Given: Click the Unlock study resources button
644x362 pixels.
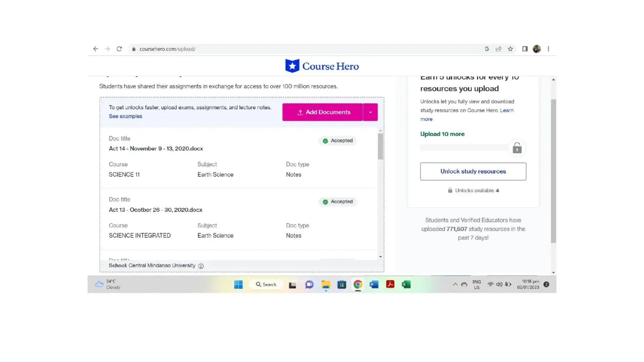Looking at the screenshot, I should [473, 171].
